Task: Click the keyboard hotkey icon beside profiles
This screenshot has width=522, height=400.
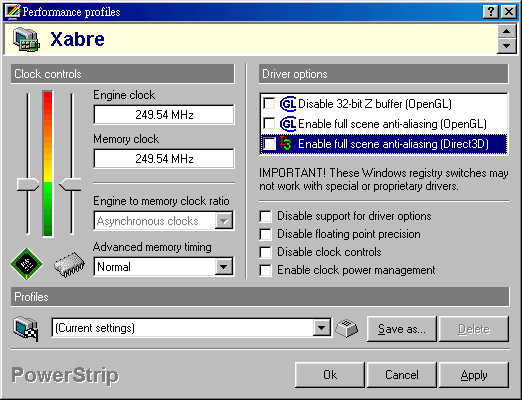Action: [347, 328]
